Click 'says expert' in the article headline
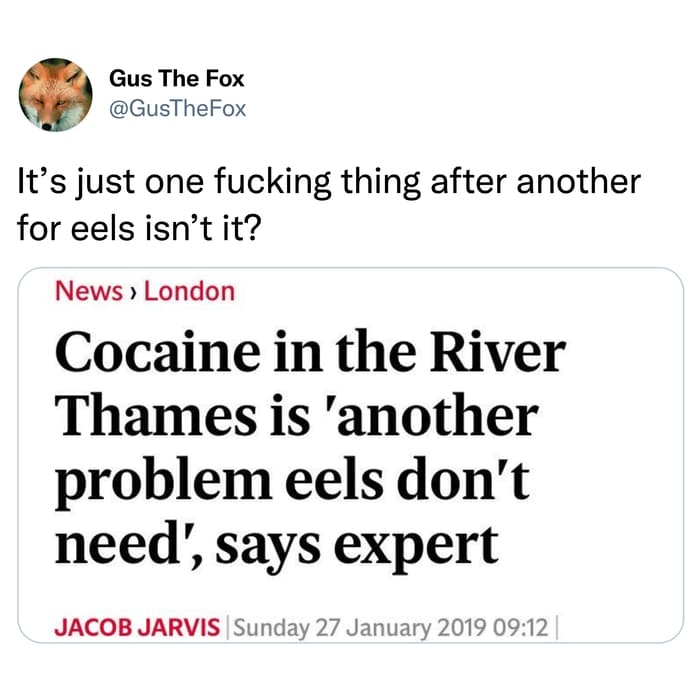 (357, 546)
